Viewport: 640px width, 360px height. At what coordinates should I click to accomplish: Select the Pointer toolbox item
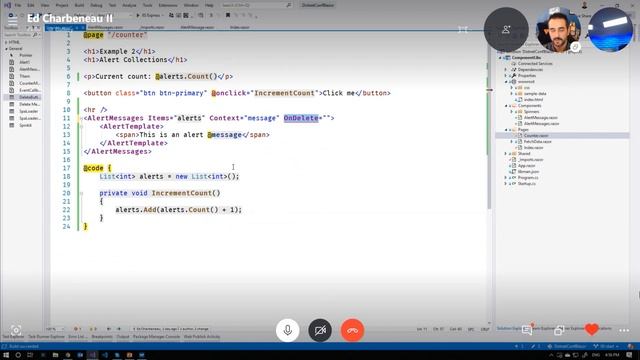pos(25,55)
